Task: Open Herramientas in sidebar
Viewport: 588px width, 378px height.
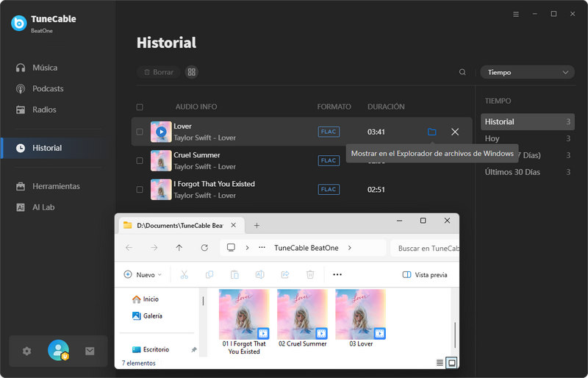Action: (x=56, y=186)
